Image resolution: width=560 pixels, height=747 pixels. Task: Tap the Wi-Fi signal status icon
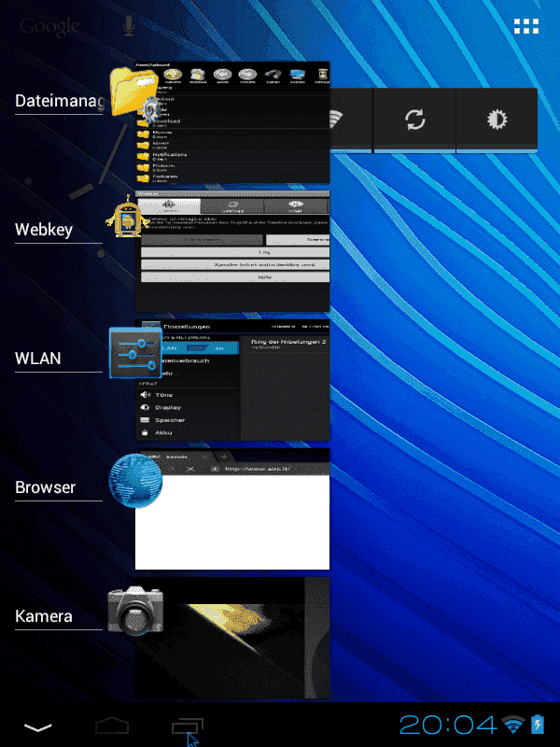point(513,726)
